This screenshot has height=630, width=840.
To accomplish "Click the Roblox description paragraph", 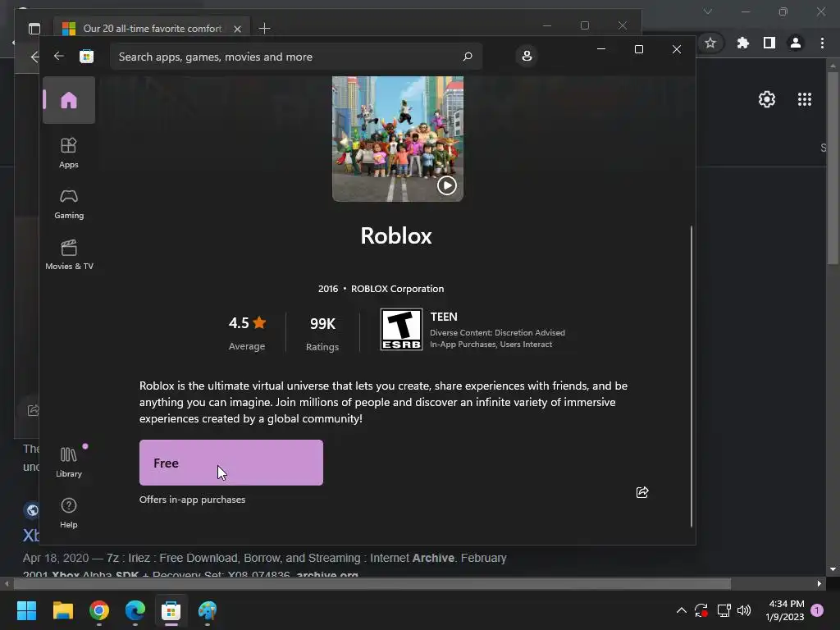I will click(384, 402).
